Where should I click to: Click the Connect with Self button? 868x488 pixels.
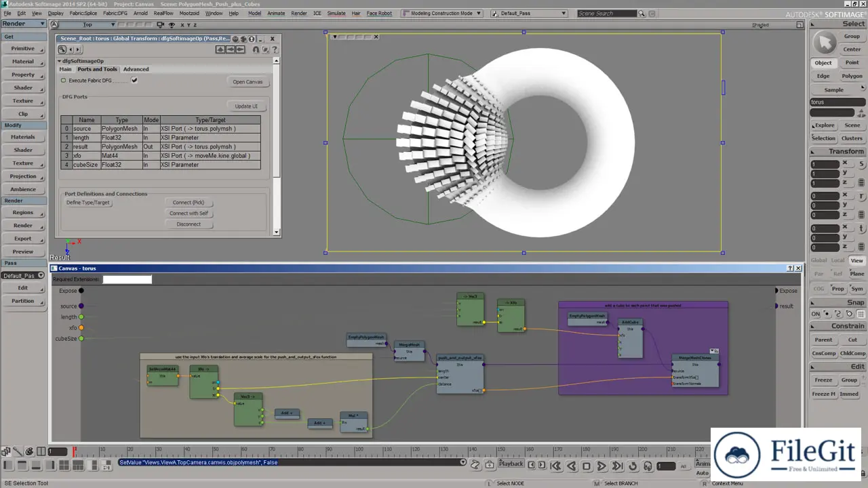point(189,213)
